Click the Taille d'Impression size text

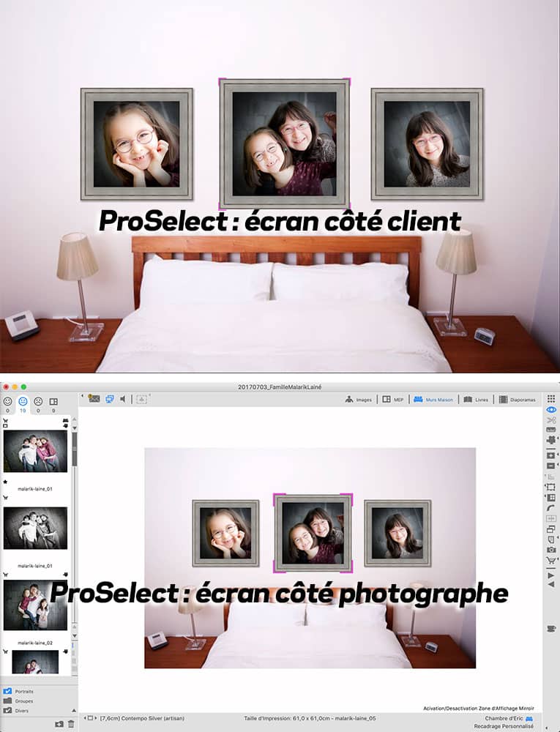click(310, 718)
